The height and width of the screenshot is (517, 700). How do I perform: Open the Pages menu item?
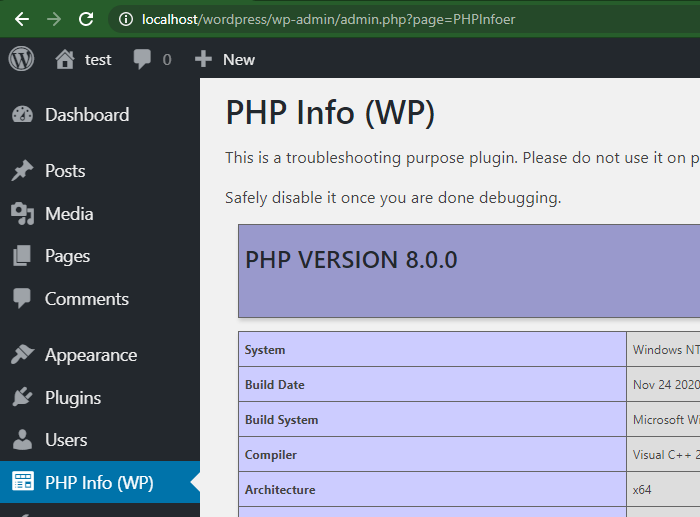pyautogui.click(x=67, y=257)
